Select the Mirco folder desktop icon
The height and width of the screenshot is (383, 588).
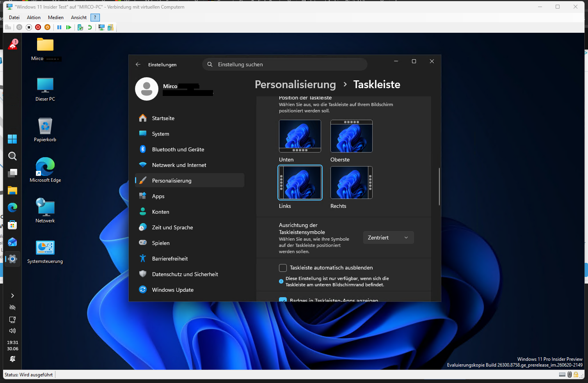(45, 49)
